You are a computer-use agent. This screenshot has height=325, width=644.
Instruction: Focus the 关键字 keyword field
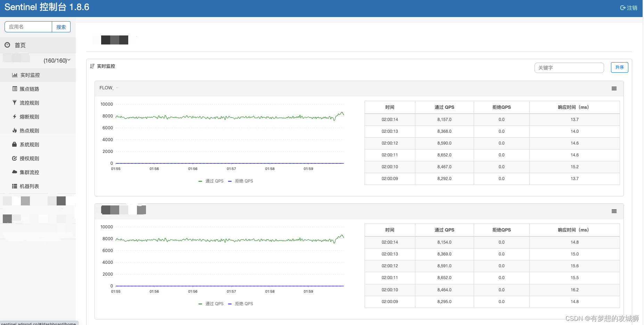pyautogui.click(x=569, y=68)
